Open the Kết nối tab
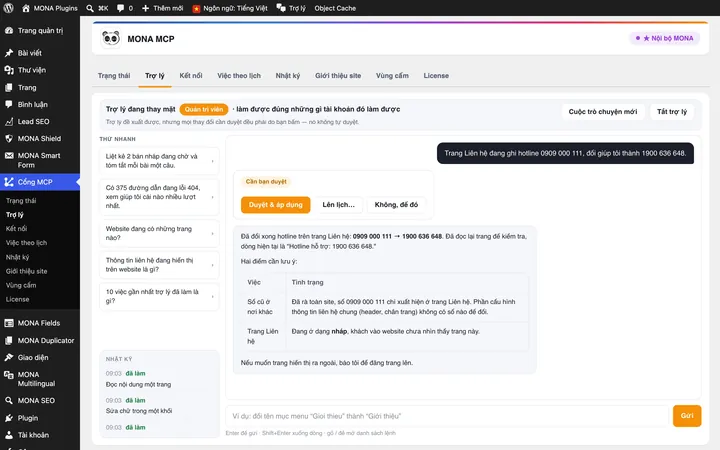Screen dimensions: 720x450 (191, 76)
